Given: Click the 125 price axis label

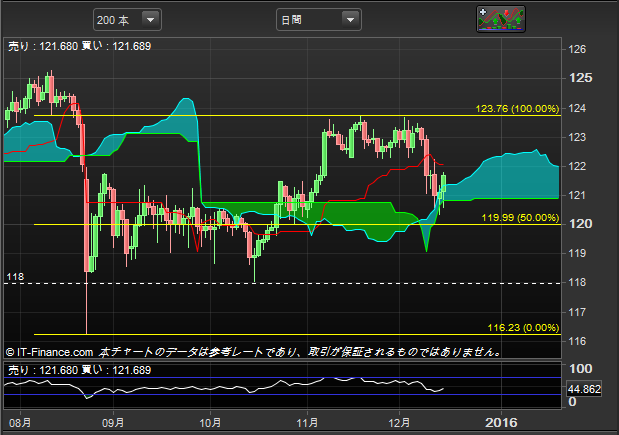Looking at the screenshot, I should [x=580, y=78].
